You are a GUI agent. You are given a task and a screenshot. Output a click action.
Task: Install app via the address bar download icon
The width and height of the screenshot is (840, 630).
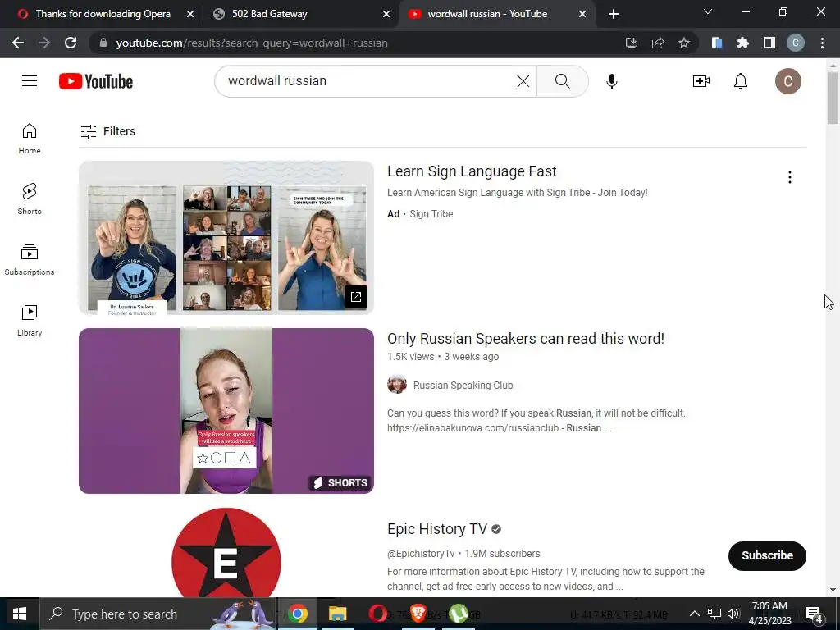pyautogui.click(x=632, y=43)
